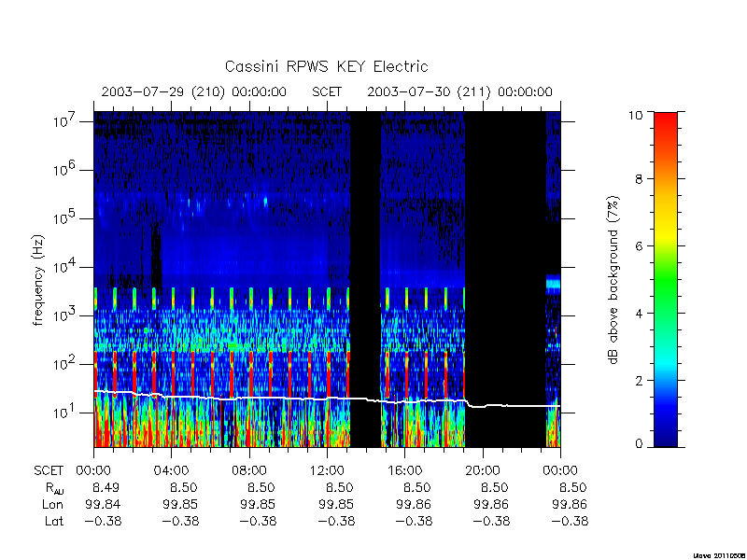Click the 'Uiowa 20110508' stamp
Screen dimensions: 747x560
tap(719, 555)
